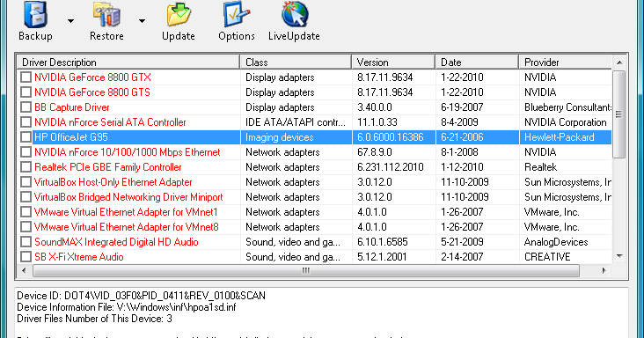
Task: Select SB X-Fi Xtreme Audio name
Action: [x=79, y=257]
